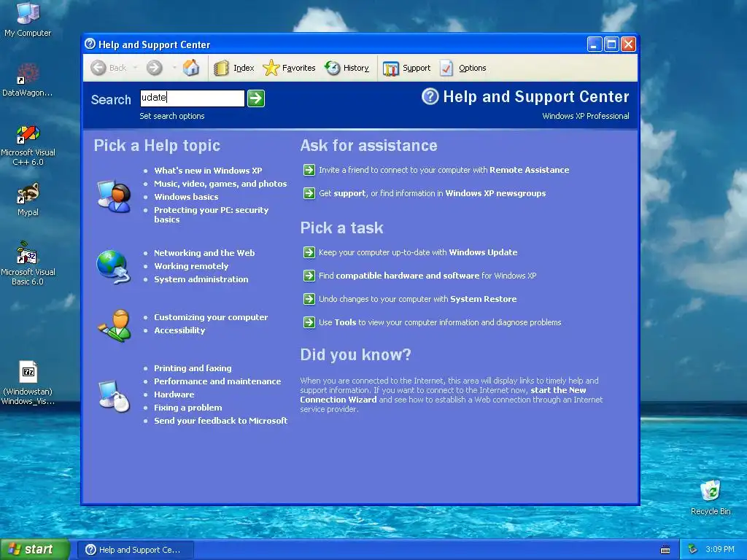Open the Windows start button

[35, 550]
